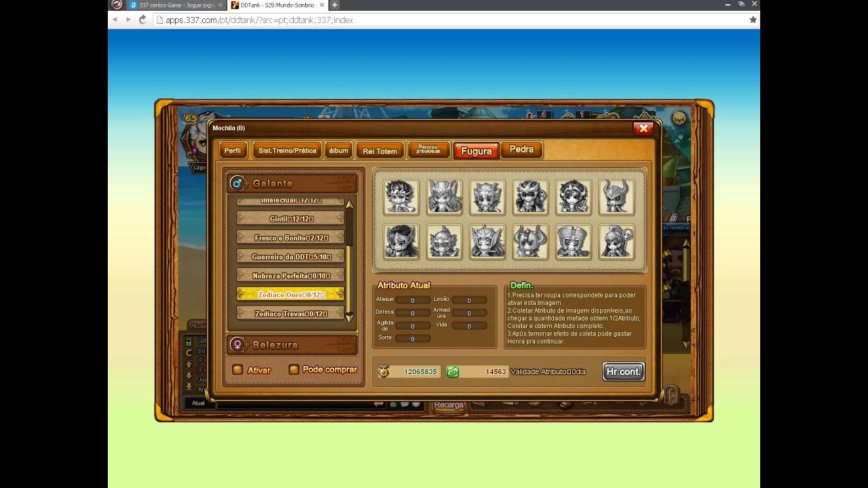Click the Recarga button behind the window

[x=449, y=405]
